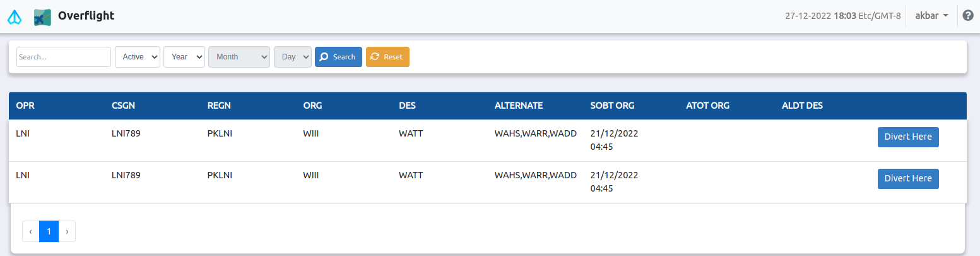This screenshot has width=980, height=256.
Task: Click the Overflight map icon
Action: pos(42,17)
